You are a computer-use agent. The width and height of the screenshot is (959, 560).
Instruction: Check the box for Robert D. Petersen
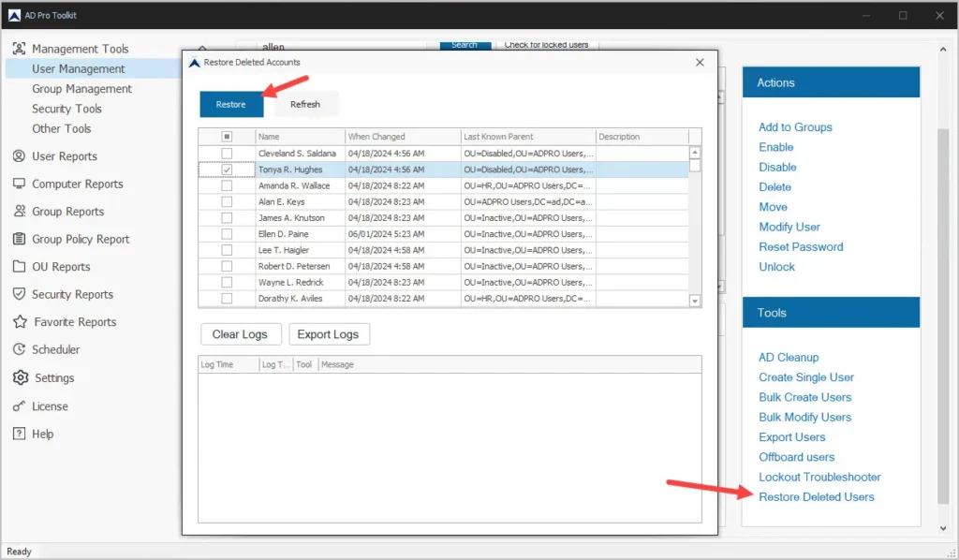(x=227, y=266)
